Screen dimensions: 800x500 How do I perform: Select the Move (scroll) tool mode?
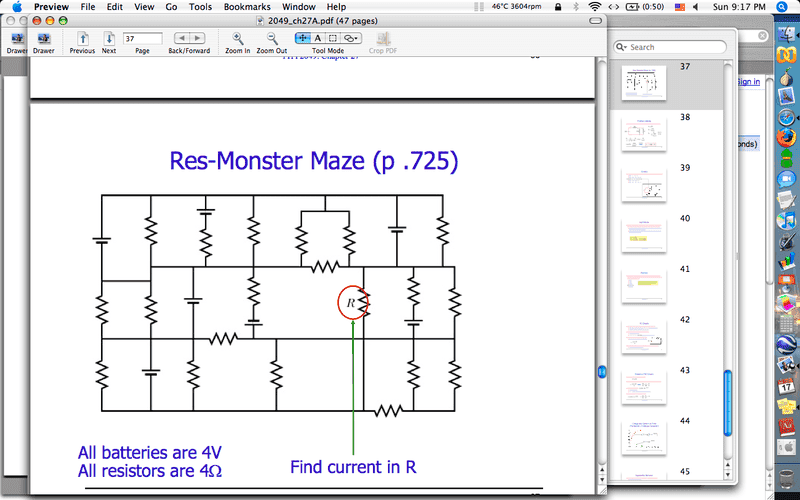(x=303, y=38)
